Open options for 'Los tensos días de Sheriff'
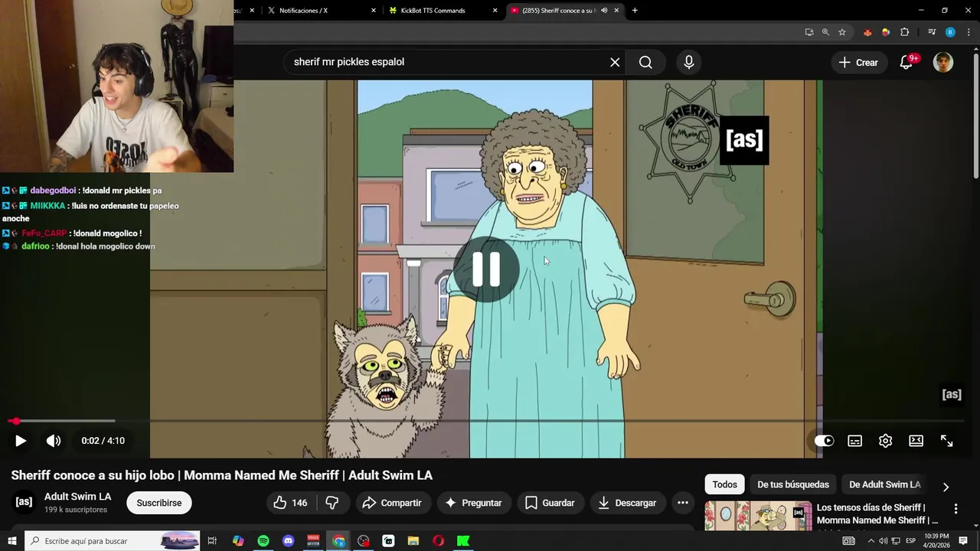The width and height of the screenshot is (980, 551). [x=955, y=509]
